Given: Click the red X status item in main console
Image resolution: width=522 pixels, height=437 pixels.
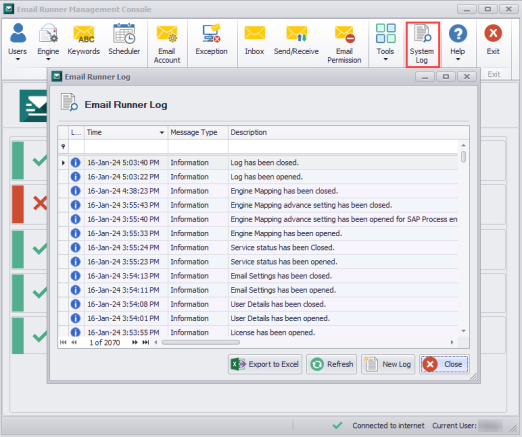Looking at the screenshot, I should 40,203.
